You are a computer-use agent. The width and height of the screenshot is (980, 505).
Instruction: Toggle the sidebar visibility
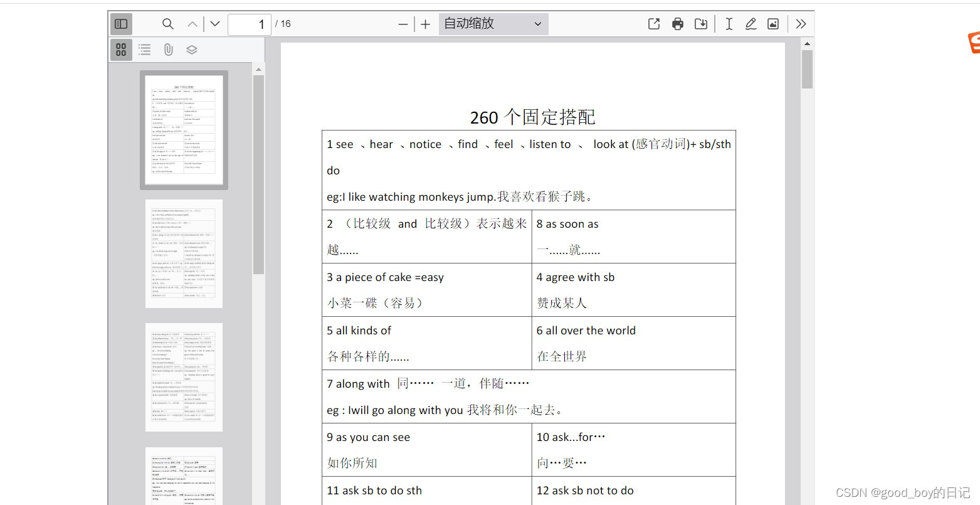point(120,23)
